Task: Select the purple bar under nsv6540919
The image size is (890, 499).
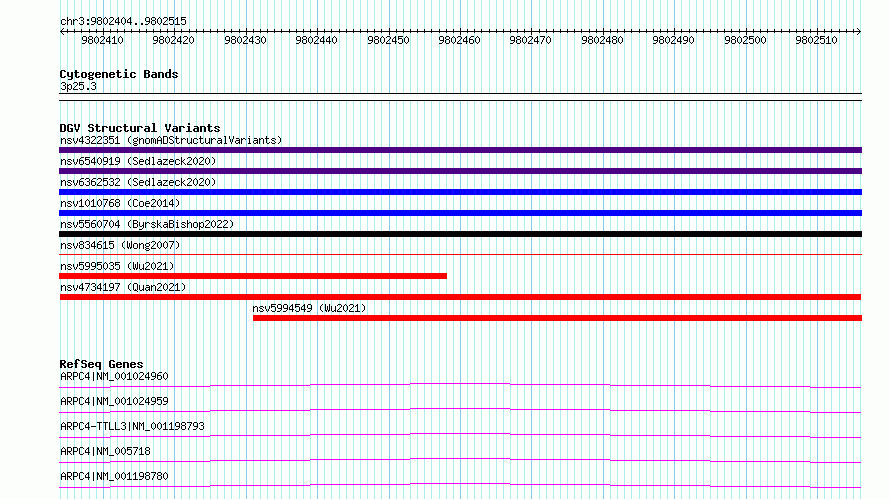Action: click(x=460, y=171)
